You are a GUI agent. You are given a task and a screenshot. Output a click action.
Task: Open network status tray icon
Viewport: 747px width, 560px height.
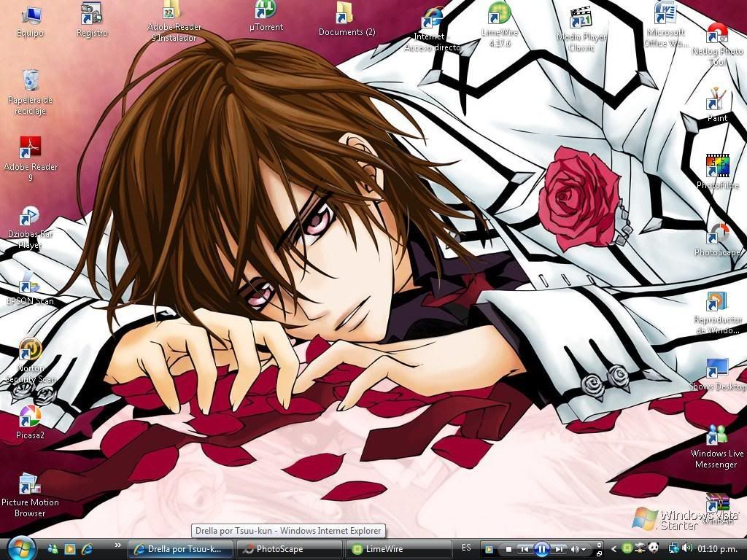673,548
